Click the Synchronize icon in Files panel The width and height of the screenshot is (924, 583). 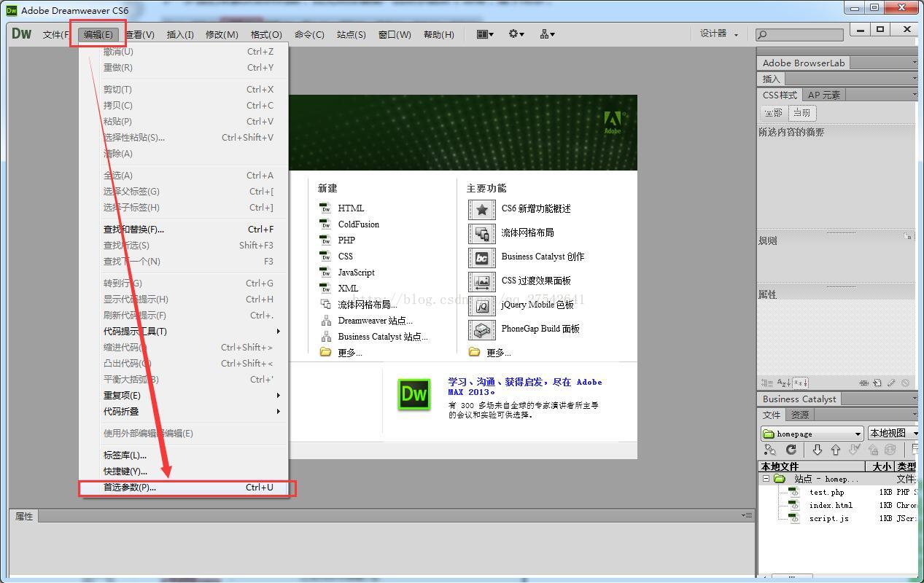pyautogui.click(x=890, y=450)
